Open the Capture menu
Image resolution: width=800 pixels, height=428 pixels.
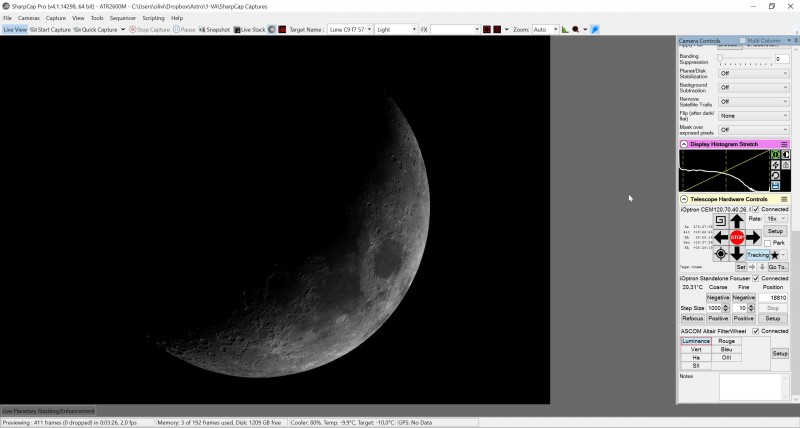click(56, 18)
